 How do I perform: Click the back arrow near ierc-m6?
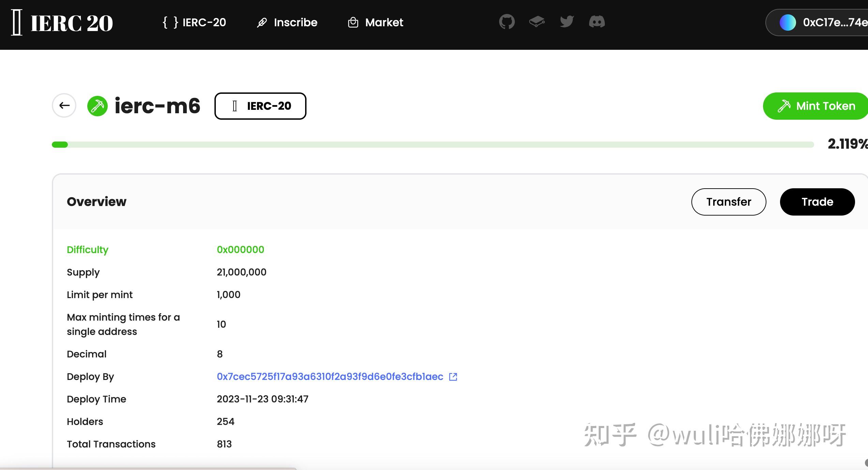pyautogui.click(x=64, y=105)
